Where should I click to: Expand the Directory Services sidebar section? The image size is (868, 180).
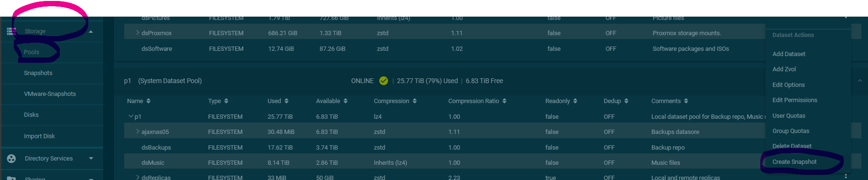tap(91, 159)
